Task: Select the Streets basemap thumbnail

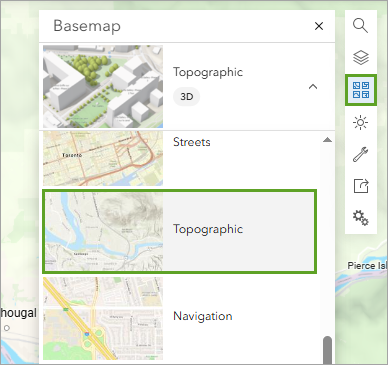Action: click(x=103, y=158)
